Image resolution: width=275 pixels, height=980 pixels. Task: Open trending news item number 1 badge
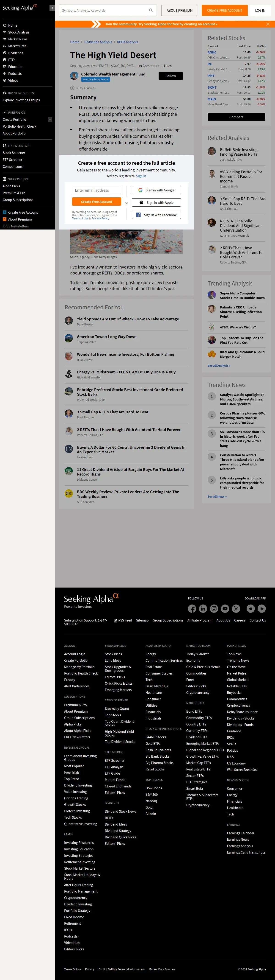(x=212, y=396)
